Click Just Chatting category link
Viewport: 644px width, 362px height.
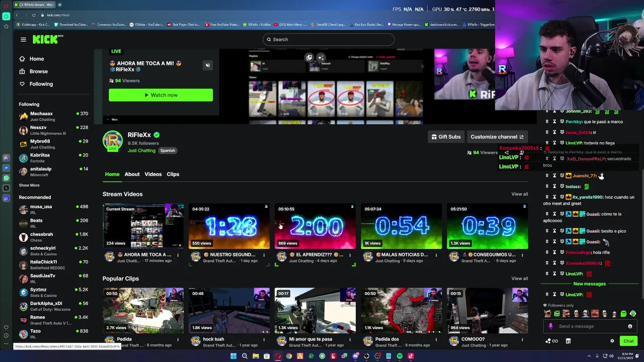tap(141, 151)
